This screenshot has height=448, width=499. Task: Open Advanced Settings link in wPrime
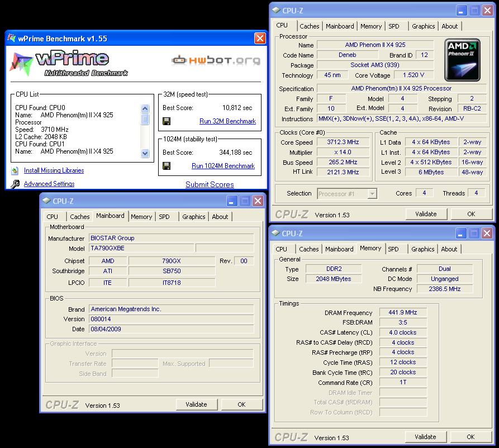pyautogui.click(x=49, y=184)
